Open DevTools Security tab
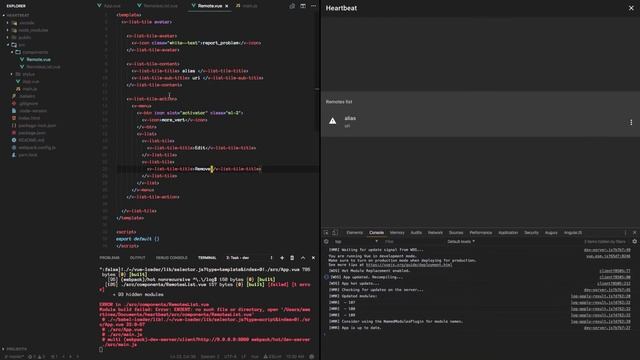 531,233
